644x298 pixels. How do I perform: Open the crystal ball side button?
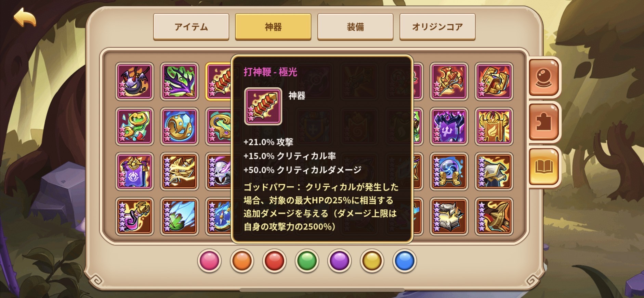(543, 77)
